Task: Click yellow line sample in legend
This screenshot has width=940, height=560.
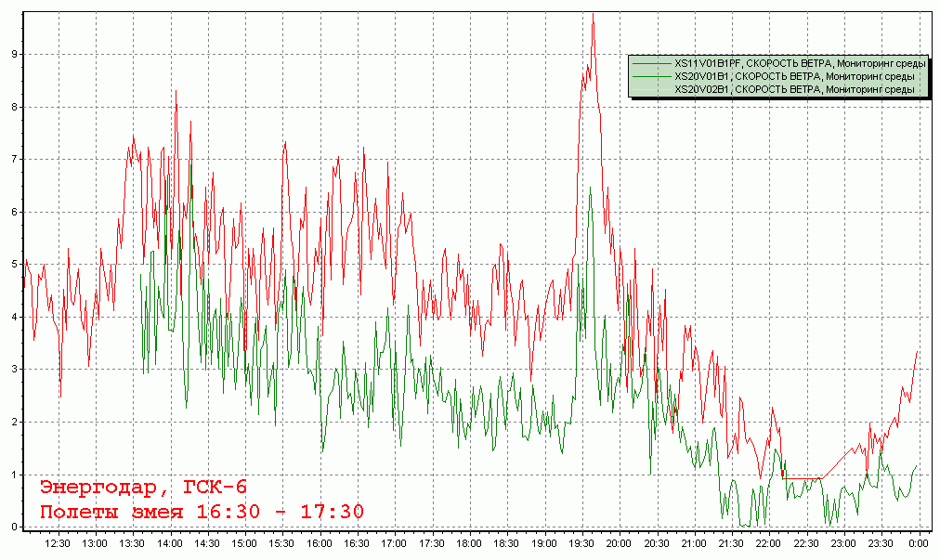Action: [651, 89]
